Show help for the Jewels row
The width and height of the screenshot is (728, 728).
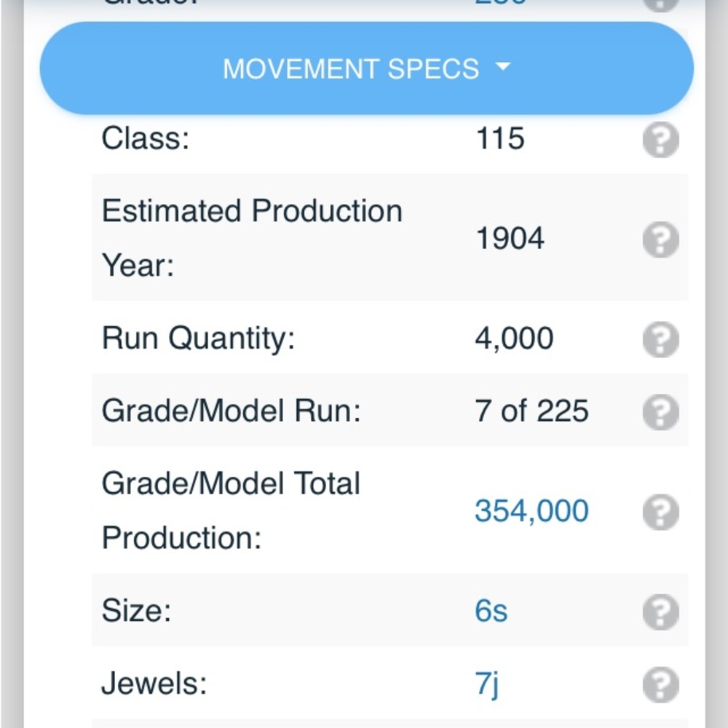[x=660, y=685]
